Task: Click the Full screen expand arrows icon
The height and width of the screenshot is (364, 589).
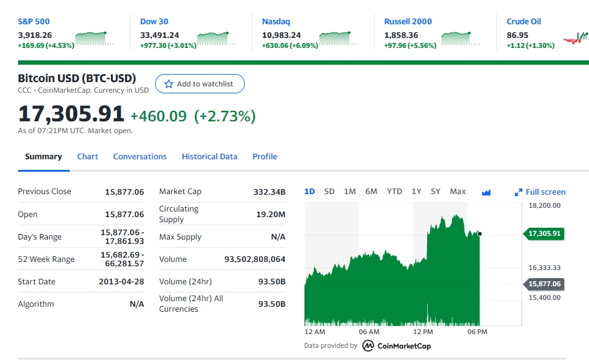Action: pos(518,192)
